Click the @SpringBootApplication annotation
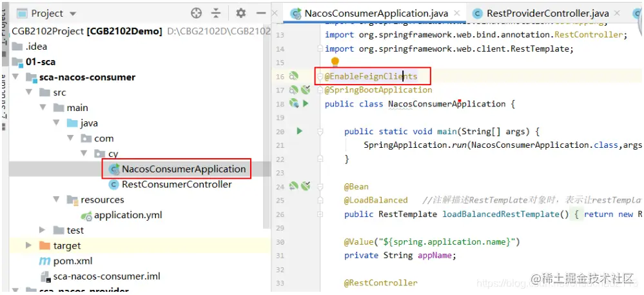 click(x=378, y=90)
